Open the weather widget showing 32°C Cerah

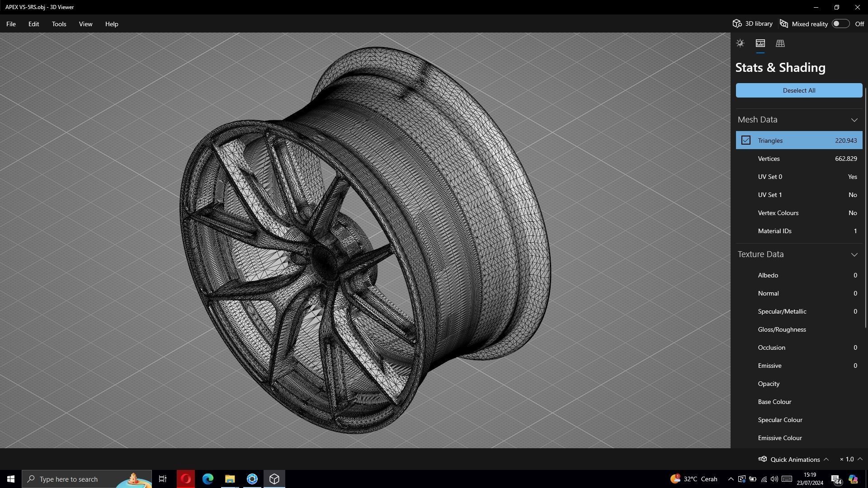coord(693,479)
